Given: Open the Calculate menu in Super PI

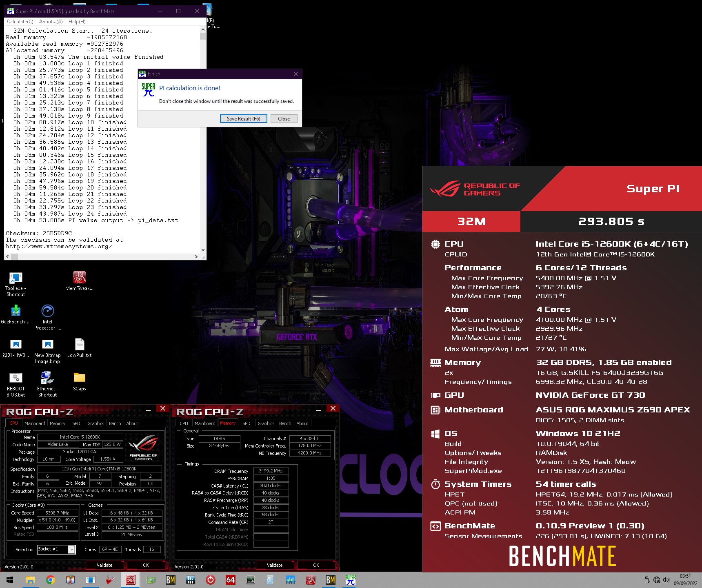Looking at the screenshot, I should [x=20, y=22].
